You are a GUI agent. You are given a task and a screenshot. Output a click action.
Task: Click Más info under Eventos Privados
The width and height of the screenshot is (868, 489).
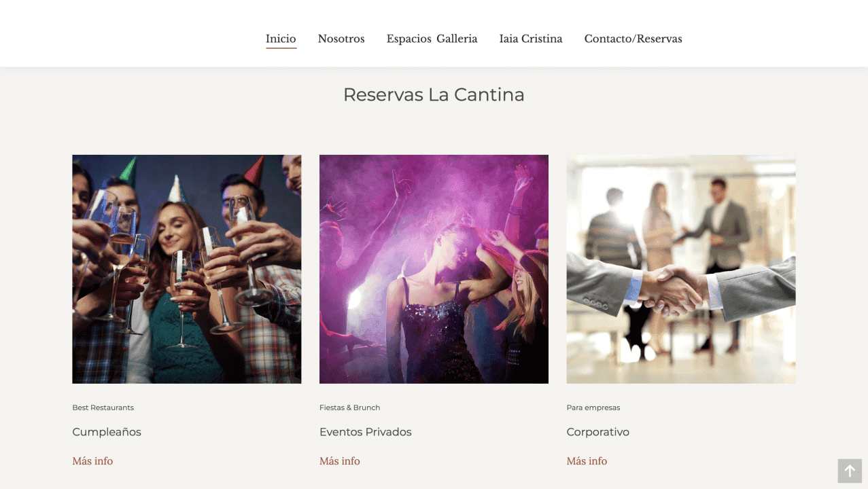pos(340,461)
